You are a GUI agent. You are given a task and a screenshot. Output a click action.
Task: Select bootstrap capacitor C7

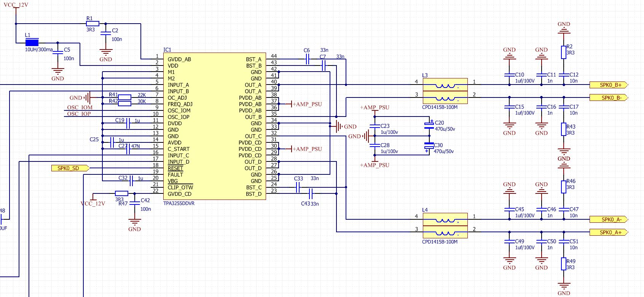point(324,65)
